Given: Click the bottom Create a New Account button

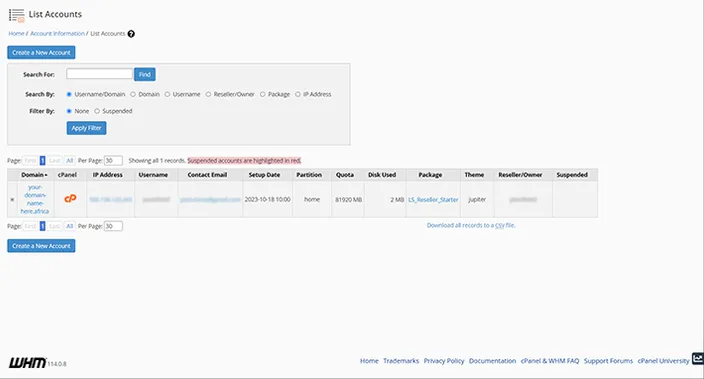Looking at the screenshot, I should 41,246.
